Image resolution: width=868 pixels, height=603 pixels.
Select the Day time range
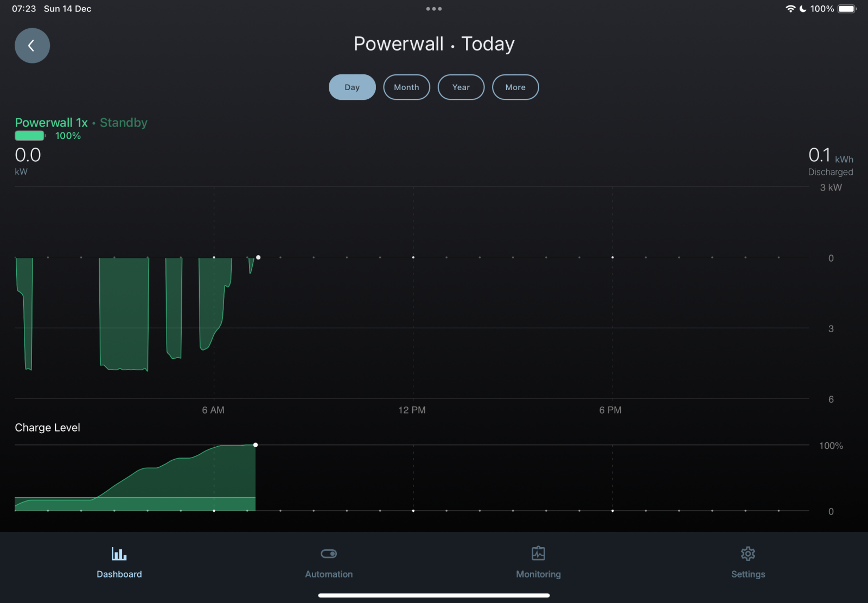click(352, 87)
